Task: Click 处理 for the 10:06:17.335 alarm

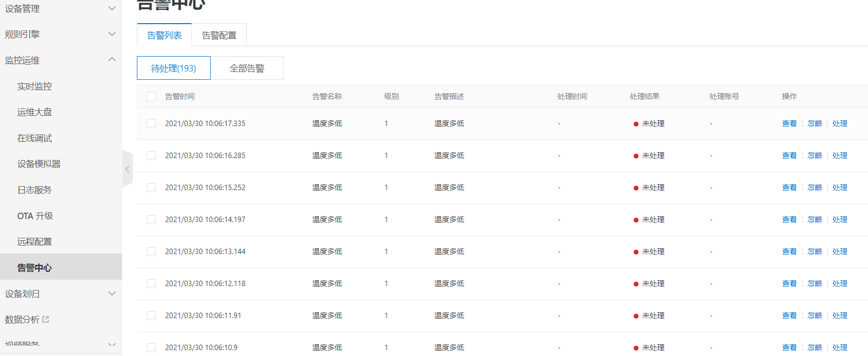Action: 840,124
